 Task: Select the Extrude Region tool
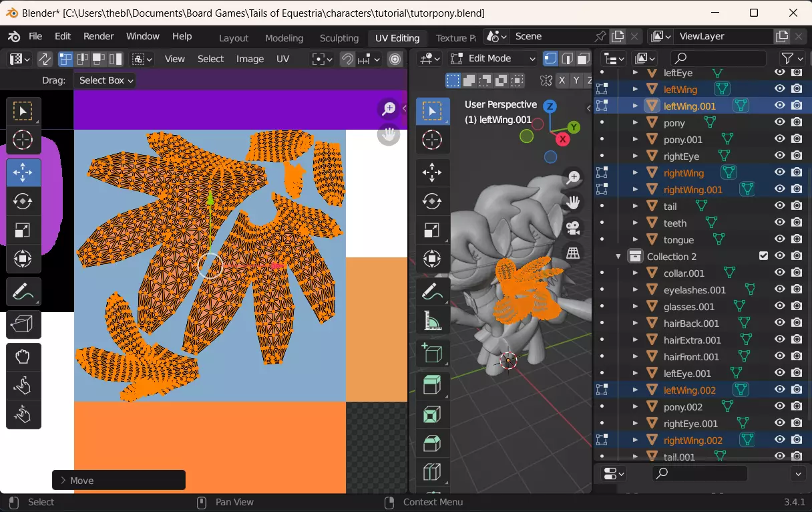432,385
